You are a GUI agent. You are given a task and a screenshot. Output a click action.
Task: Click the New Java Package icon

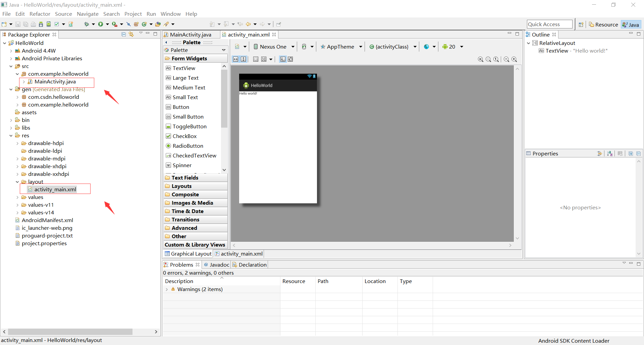tap(136, 24)
